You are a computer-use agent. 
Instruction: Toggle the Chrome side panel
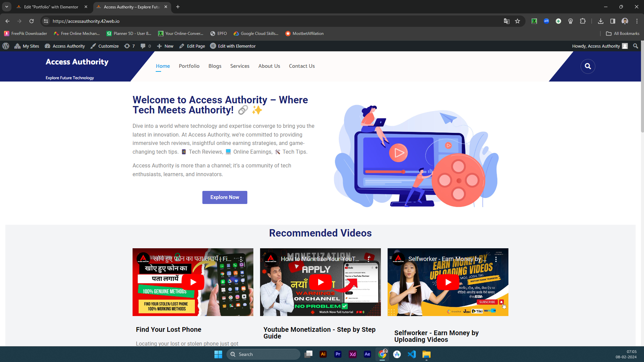pos(612,21)
